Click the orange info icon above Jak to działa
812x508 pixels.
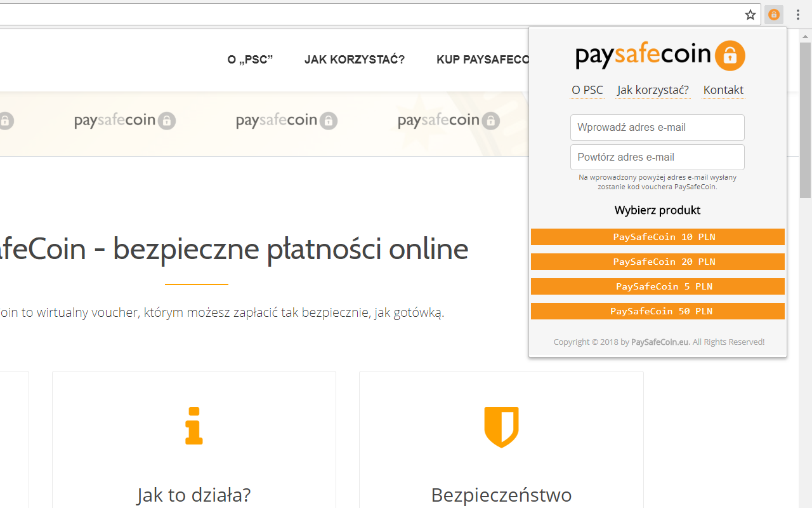tap(194, 425)
